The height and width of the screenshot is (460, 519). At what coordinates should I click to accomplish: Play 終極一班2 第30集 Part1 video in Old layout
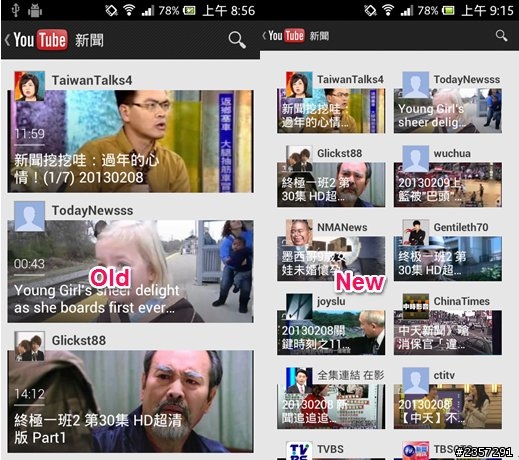130,401
